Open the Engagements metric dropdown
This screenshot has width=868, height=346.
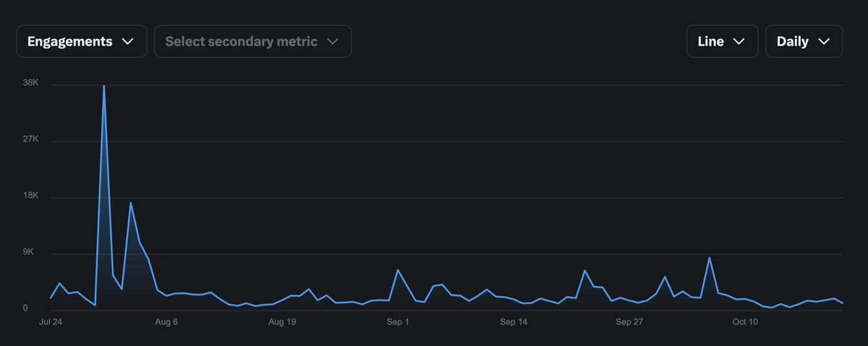coord(82,41)
